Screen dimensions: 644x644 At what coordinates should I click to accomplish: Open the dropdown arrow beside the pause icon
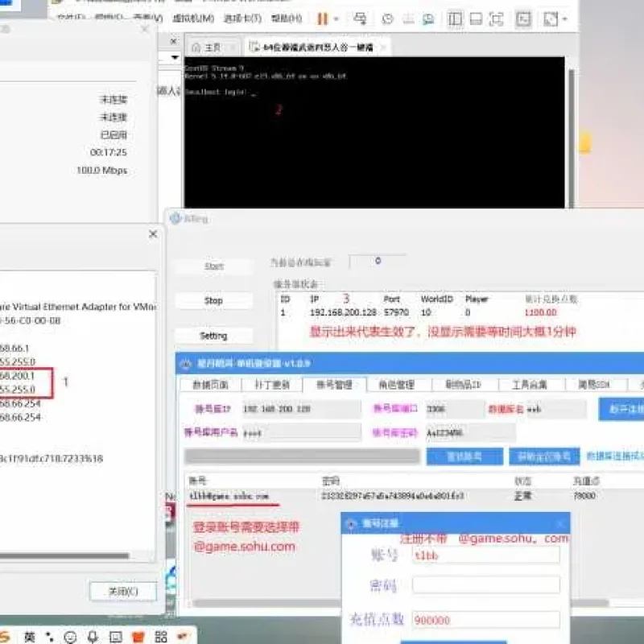pos(336,19)
